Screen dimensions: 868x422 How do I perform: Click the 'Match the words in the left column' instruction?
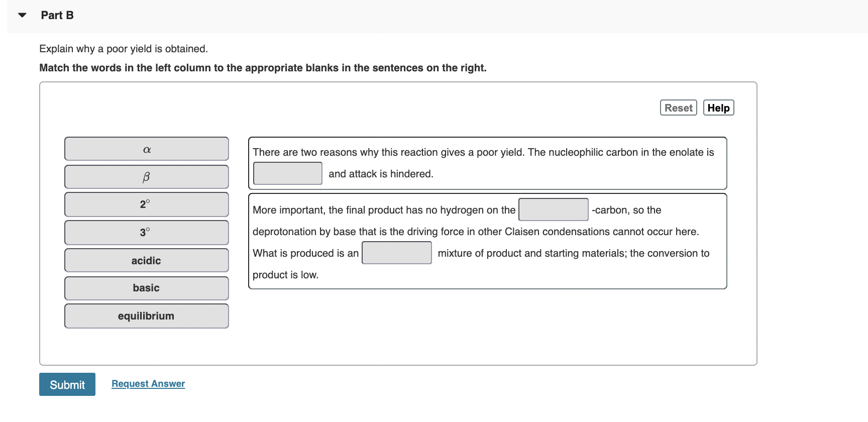point(263,68)
